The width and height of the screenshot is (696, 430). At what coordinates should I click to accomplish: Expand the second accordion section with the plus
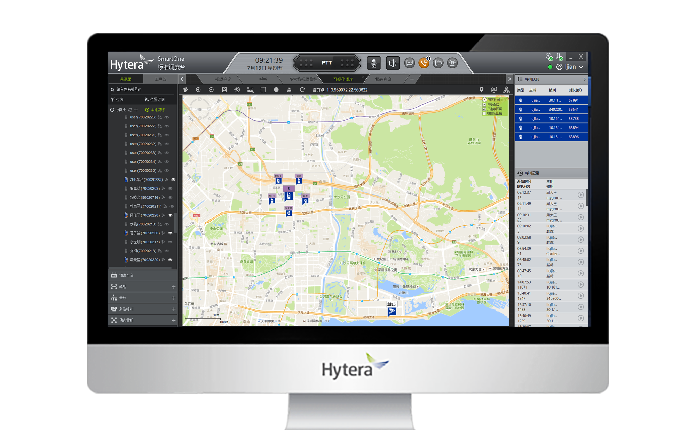pos(173,287)
